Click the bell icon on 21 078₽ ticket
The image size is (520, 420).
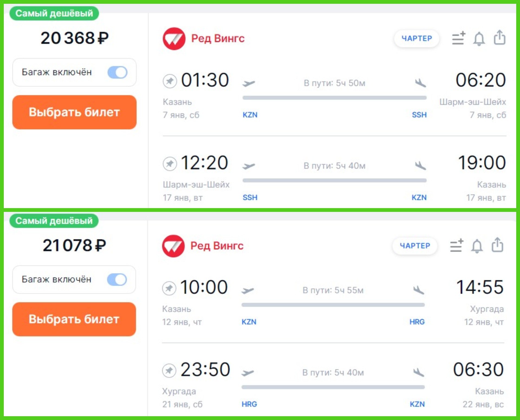click(x=477, y=246)
